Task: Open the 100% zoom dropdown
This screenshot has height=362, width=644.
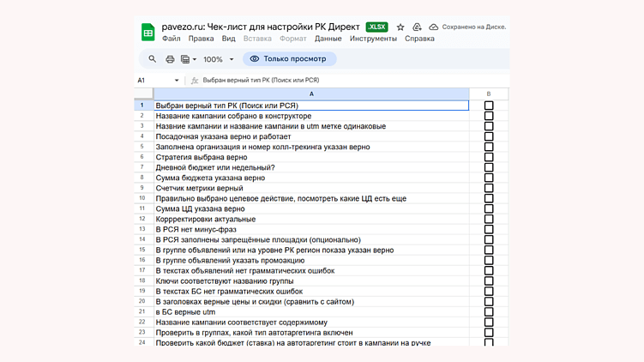Action: click(219, 59)
